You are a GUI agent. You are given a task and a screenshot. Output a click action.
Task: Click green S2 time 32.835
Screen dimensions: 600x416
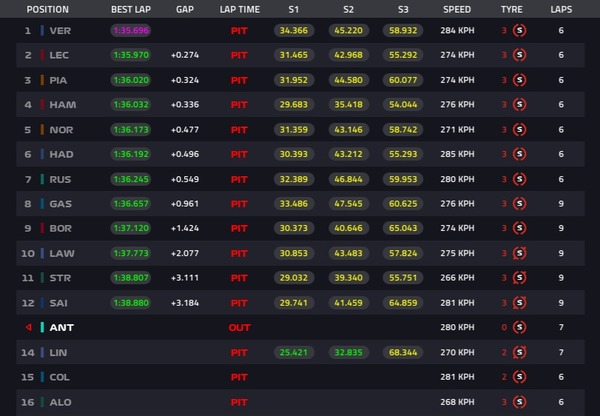348,352
